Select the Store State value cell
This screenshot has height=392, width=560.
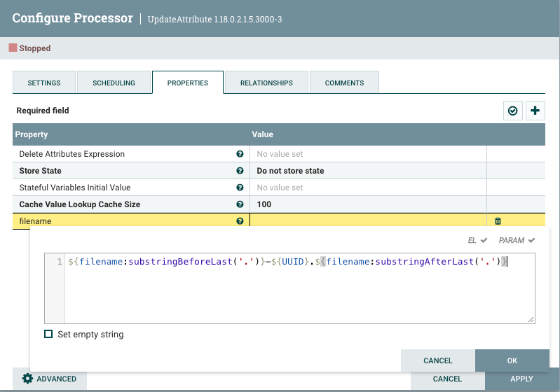click(x=367, y=171)
